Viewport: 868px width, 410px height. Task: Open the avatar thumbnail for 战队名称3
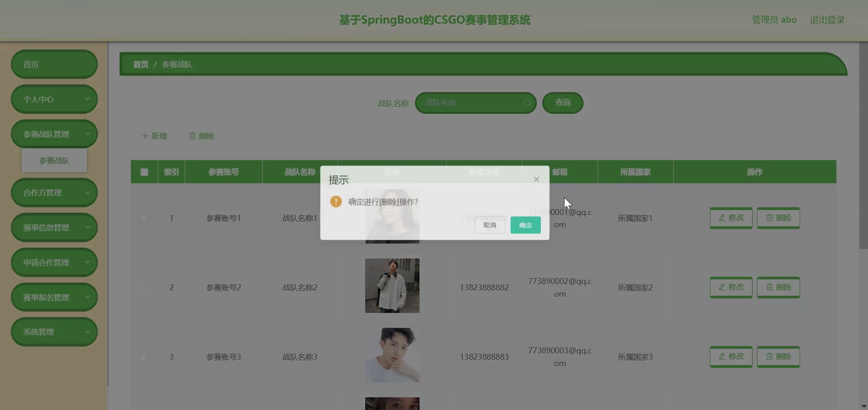point(392,355)
